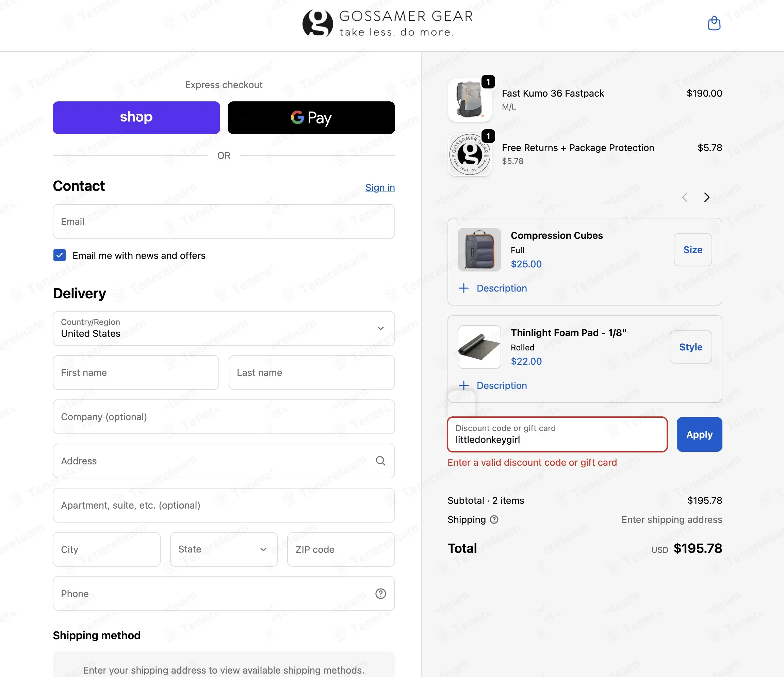Choose Size for Compression Cubes
784x677 pixels.
tap(692, 250)
